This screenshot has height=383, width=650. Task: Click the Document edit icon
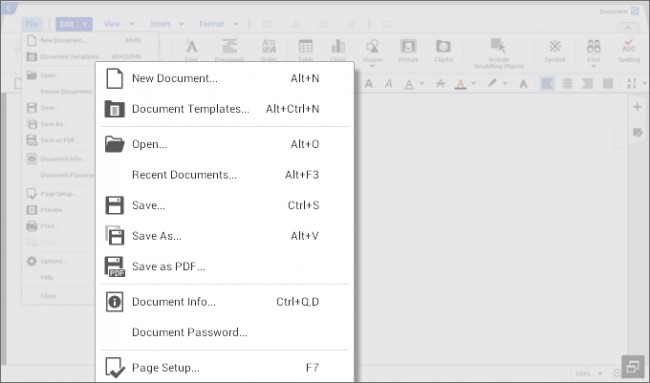click(x=635, y=11)
